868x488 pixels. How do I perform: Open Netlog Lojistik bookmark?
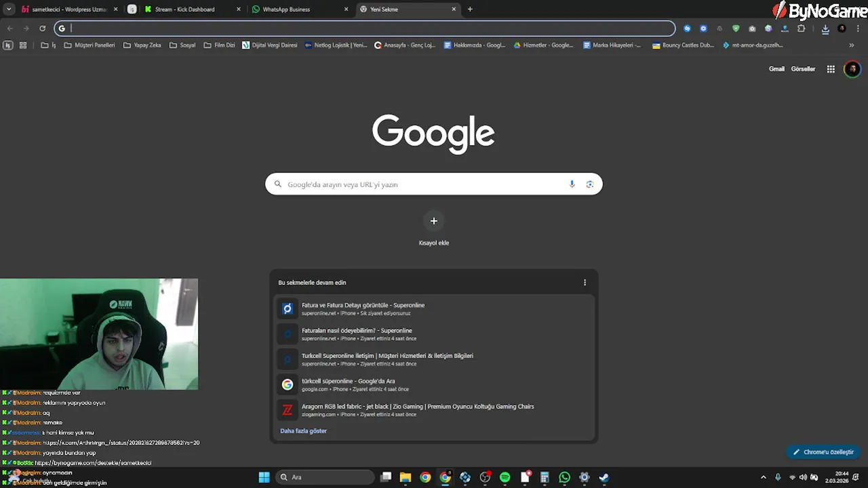point(336,45)
